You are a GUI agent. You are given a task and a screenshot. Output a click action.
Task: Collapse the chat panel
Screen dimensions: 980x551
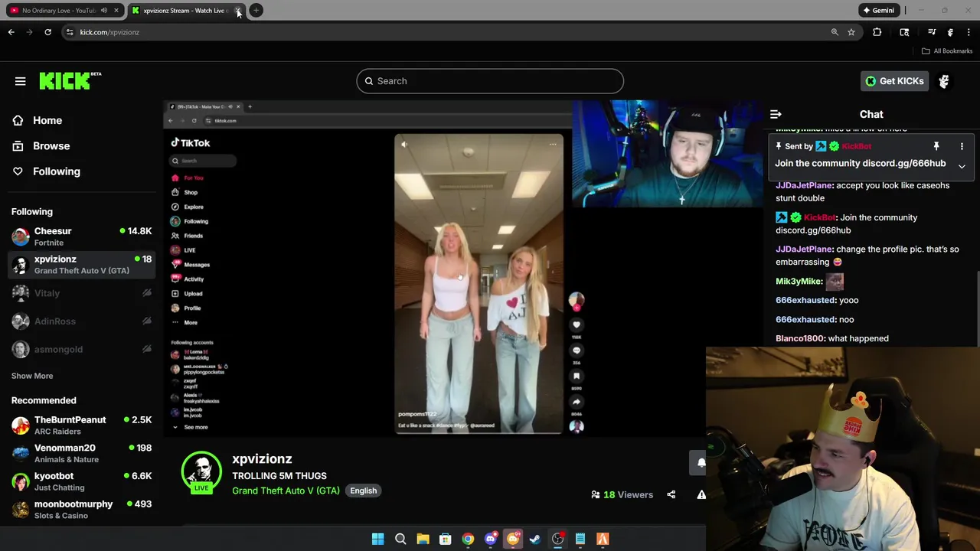[x=776, y=114]
